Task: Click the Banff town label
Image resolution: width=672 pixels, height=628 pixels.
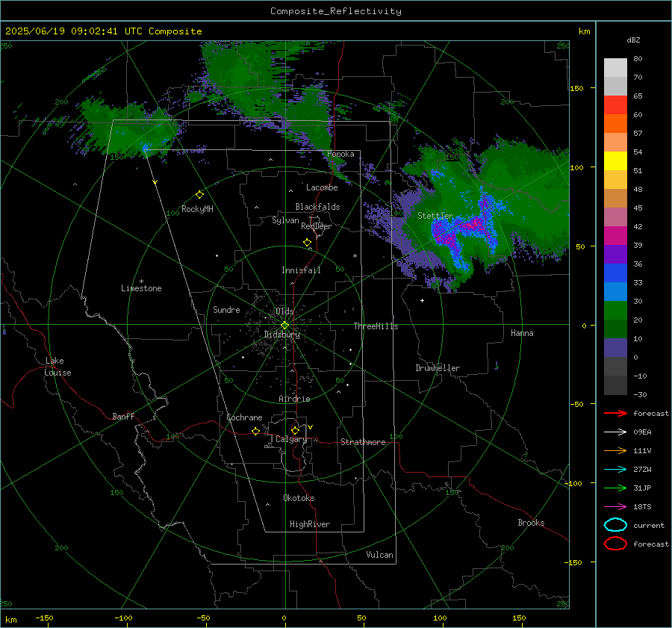Action: (123, 416)
